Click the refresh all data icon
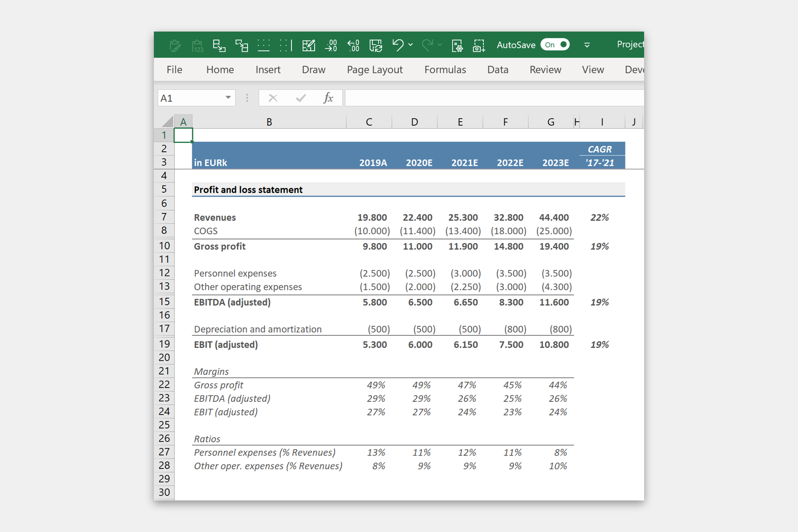Screen dimensions: 798x532 pos(376,45)
